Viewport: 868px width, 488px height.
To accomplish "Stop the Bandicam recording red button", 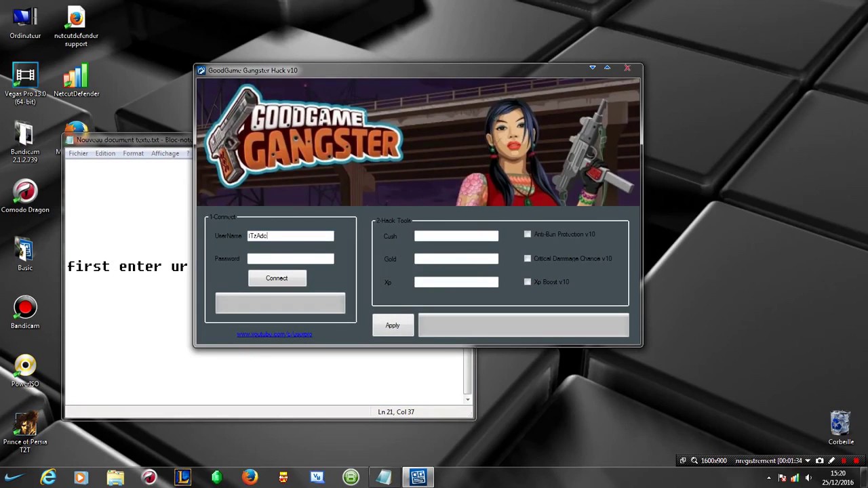I will coord(856,461).
